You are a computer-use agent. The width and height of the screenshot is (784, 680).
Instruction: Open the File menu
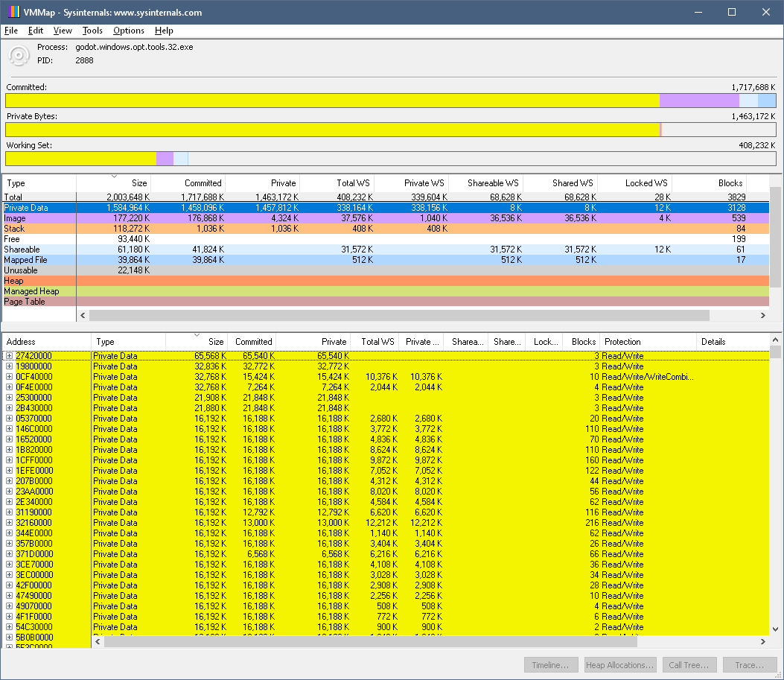11,31
